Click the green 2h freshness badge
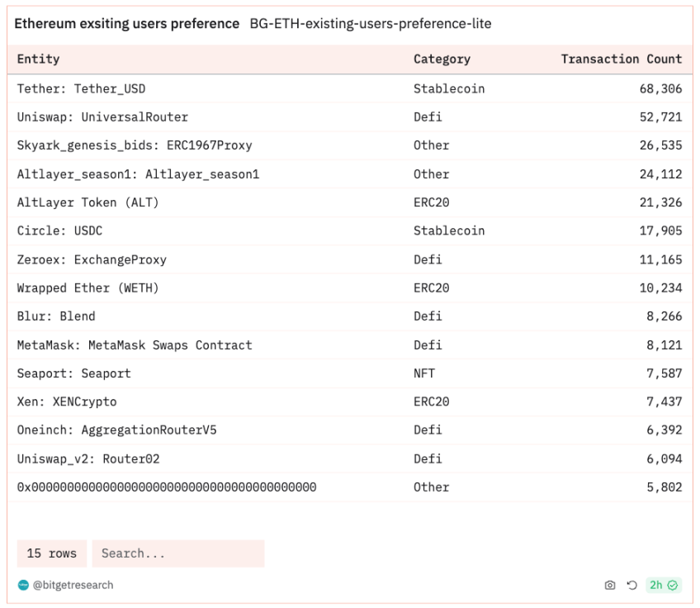The width and height of the screenshot is (700, 608). [664, 585]
